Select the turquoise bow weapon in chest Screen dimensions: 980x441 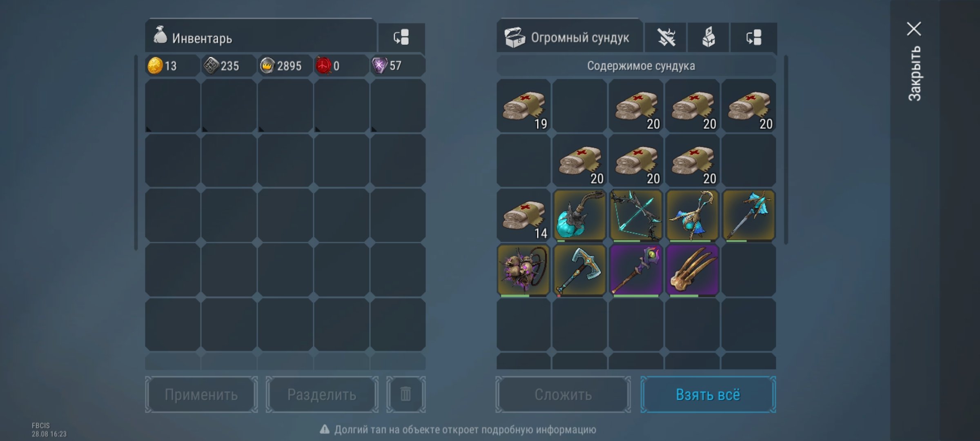pyautogui.click(x=636, y=216)
